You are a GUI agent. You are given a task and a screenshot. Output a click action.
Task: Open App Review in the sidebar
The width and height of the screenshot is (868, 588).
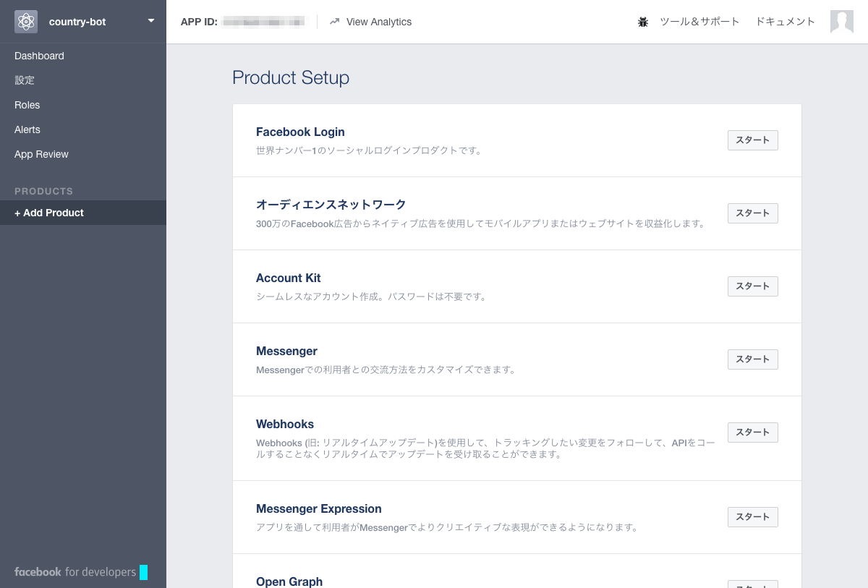(41, 154)
